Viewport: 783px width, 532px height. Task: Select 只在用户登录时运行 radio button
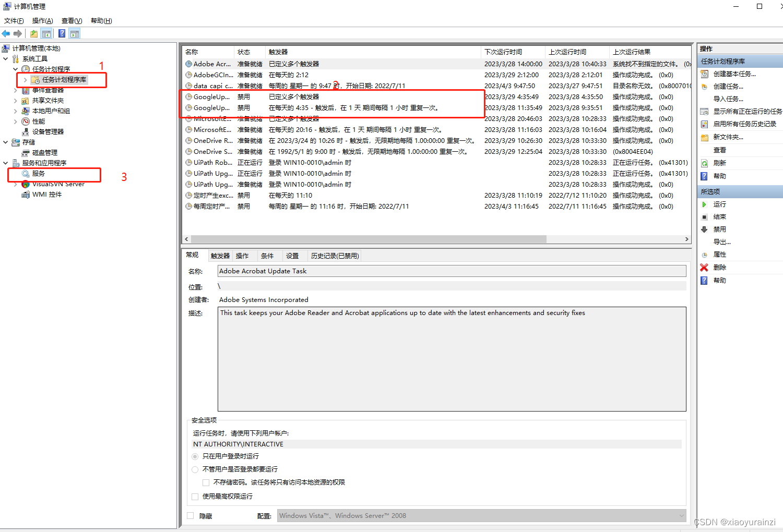[x=195, y=456]
